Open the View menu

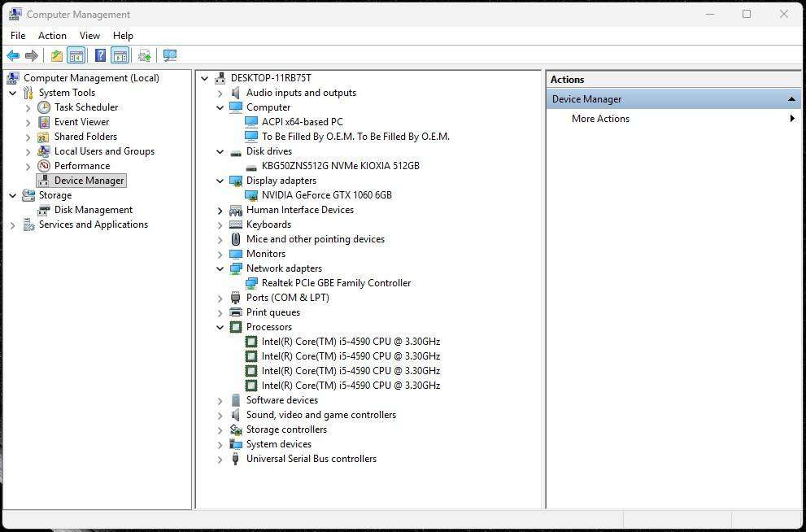(89, 36)
